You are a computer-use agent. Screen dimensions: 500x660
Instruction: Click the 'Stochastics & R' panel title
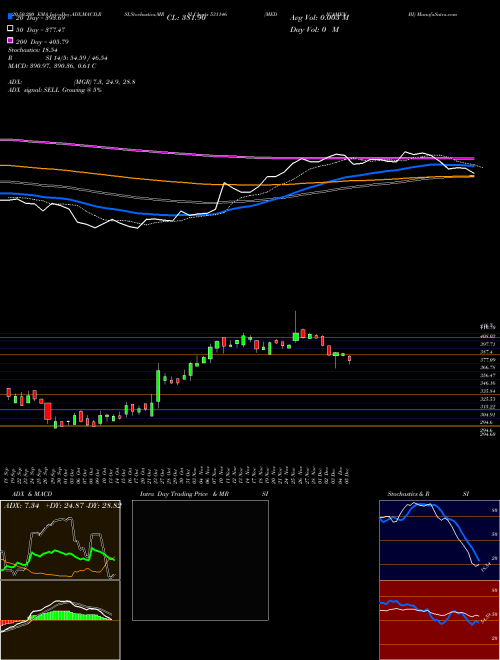[408, 494]
